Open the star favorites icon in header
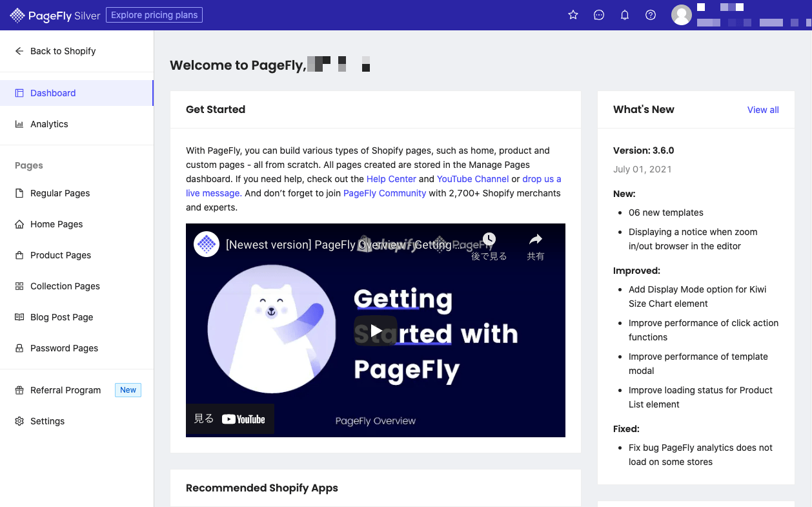Viewport: 812px width, 507px height. coord(573,15)
